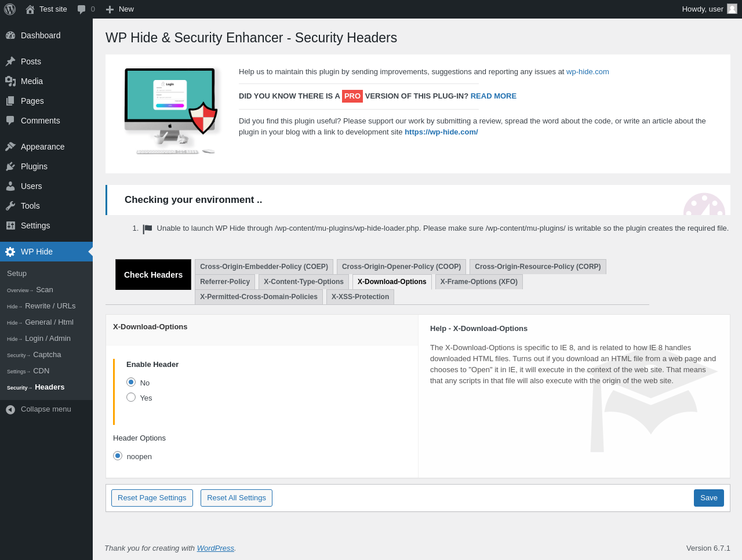Click the Reset All Settings button
742x560 pixels.
pyautogui.click(x=237, y=498)
